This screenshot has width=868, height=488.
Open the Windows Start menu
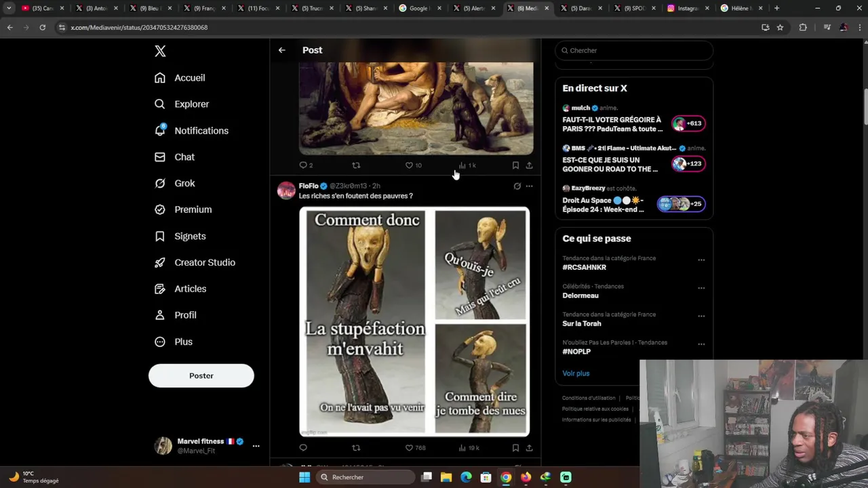click(304, 477)
